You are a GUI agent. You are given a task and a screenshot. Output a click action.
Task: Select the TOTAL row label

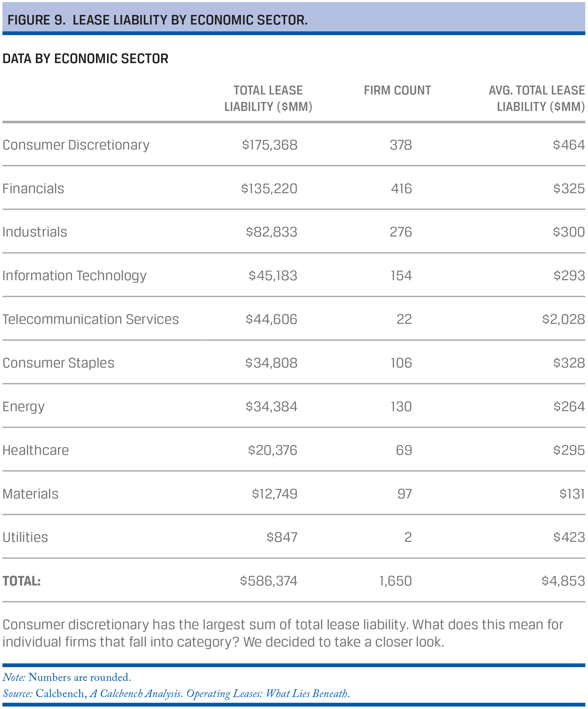(22, 581)
